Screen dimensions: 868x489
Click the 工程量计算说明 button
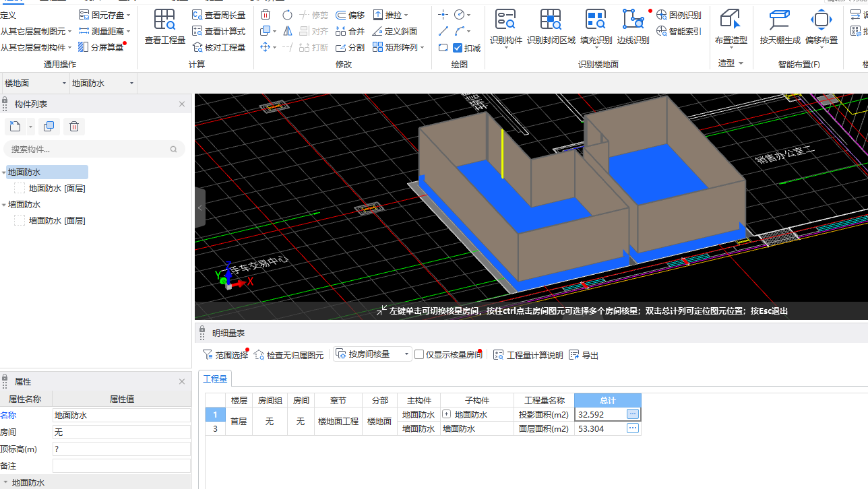click(528, 355)
